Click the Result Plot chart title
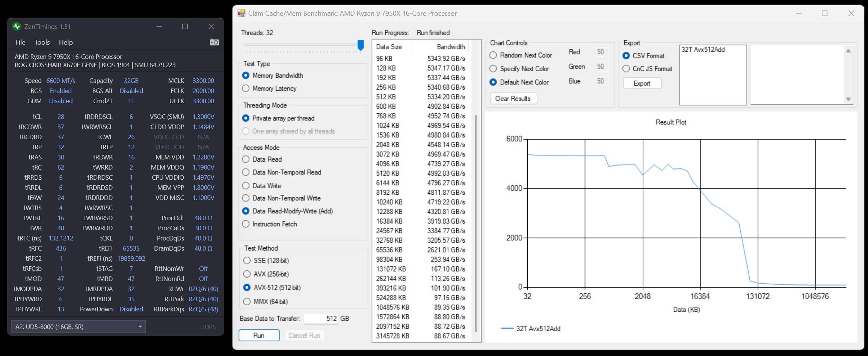 coord(671,122)
